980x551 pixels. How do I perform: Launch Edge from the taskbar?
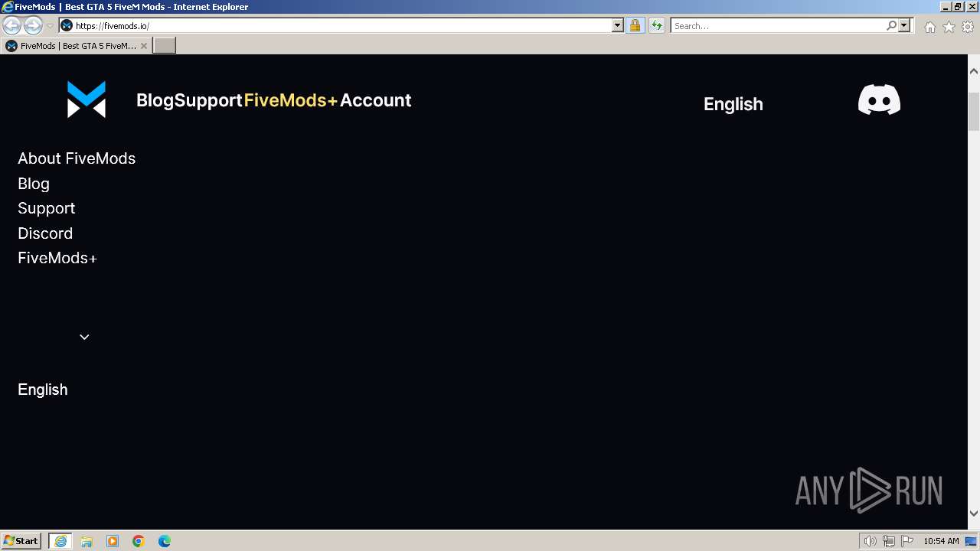(x=165, y=541)
